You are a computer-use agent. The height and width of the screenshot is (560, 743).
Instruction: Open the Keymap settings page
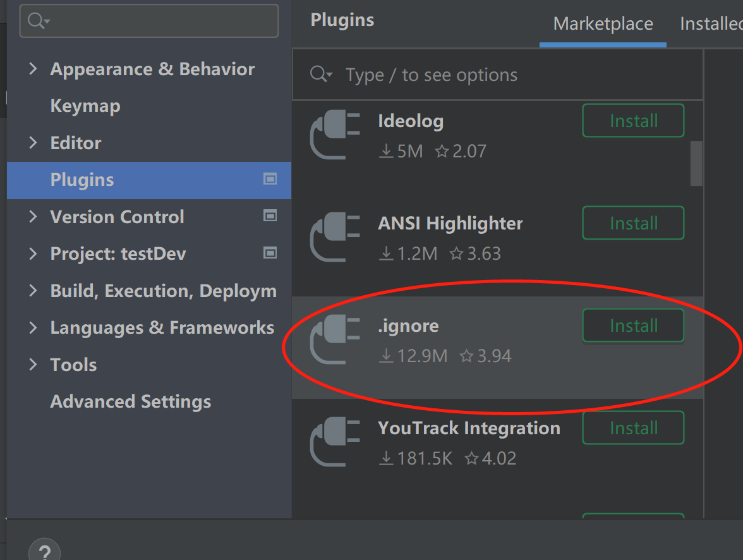tap(85, 106)
